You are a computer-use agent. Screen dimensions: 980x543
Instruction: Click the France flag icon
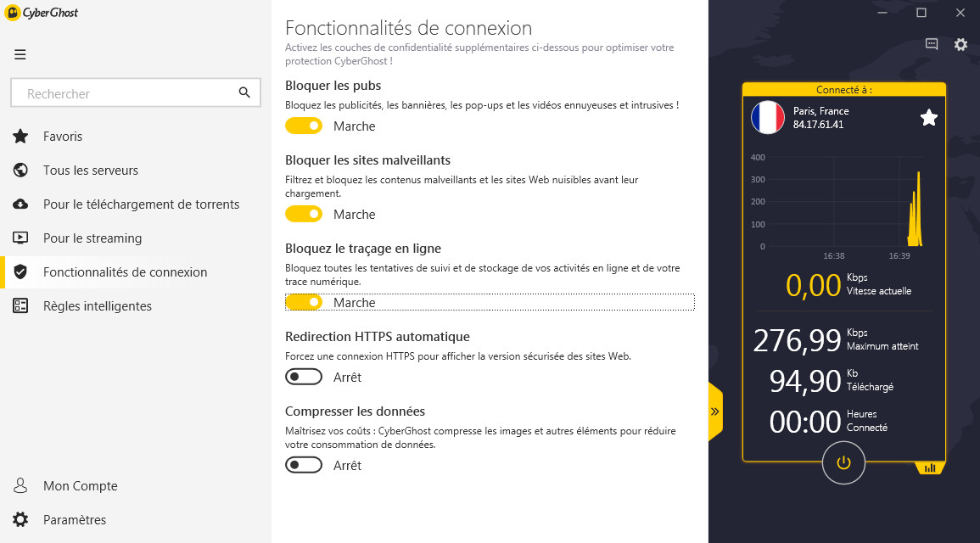click(768, 117)
